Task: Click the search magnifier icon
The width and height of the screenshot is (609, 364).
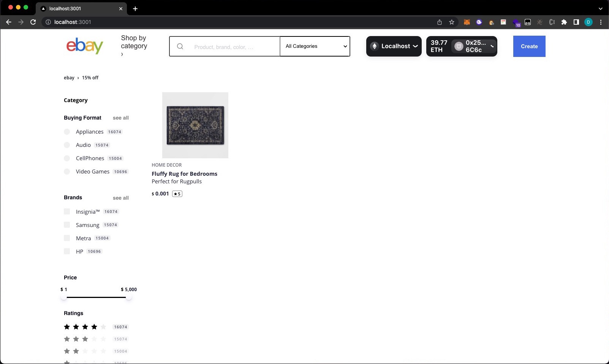Action: (x=180, y=46)
